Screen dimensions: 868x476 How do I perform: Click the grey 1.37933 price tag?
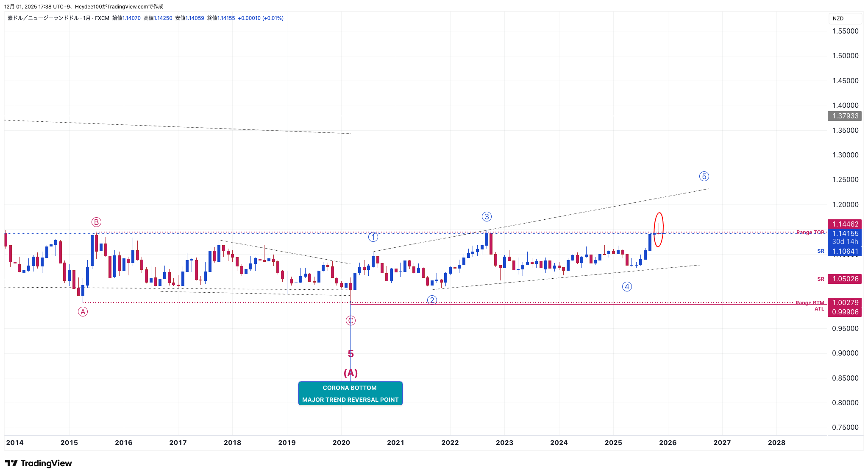point(845,116)
